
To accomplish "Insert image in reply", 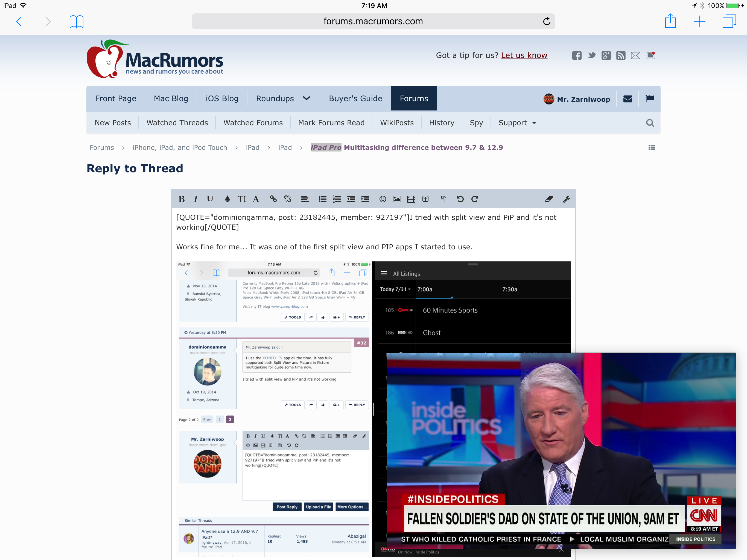I will point(397,199).
